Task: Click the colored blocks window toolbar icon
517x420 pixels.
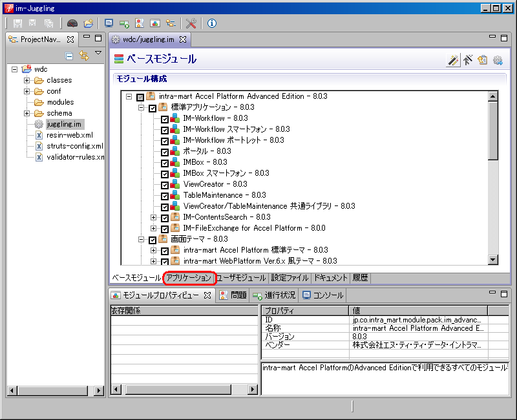Action: (155, 23)
